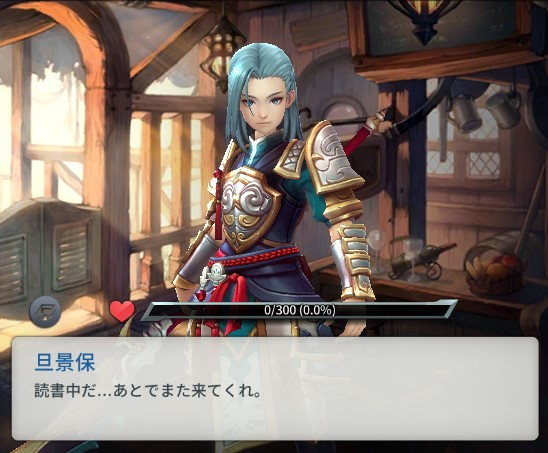Click the dialogue line 読書中だ…あとでまた来てくれ
The image size is (548, 453).
pos(147,391)
